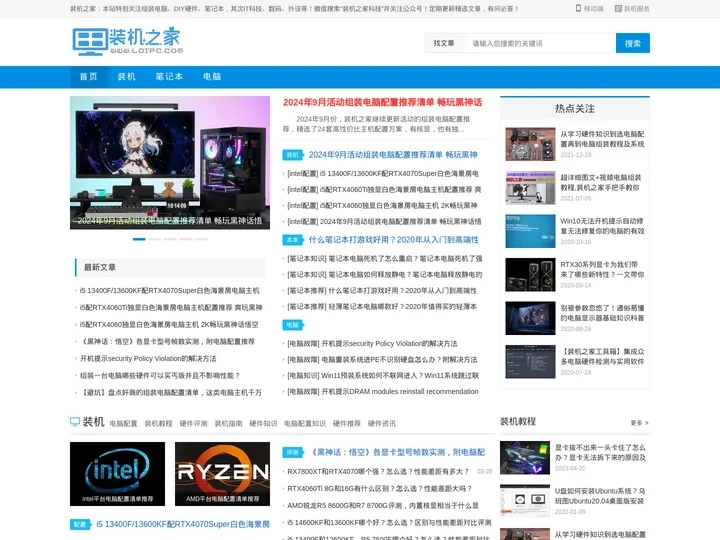Select the last carousel slide indicator
The height and width of the screenshot is (540, 720).
(201, 239)
